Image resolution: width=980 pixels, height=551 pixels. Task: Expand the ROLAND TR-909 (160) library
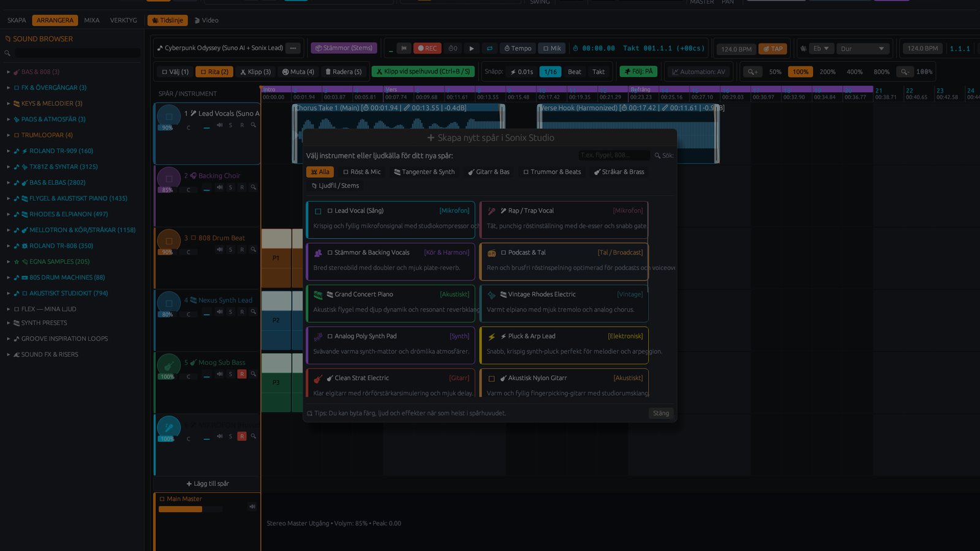click(x=9, y=151)
